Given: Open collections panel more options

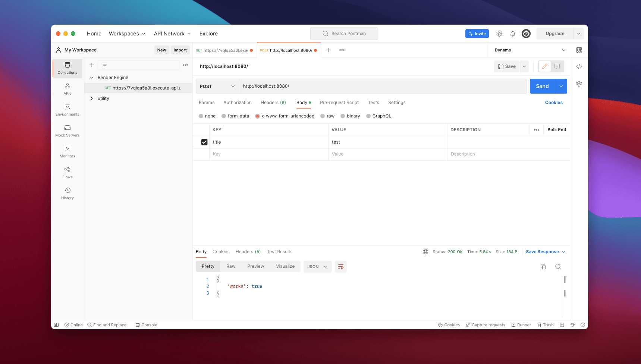Looking at the screenshot, I should 185,65.
